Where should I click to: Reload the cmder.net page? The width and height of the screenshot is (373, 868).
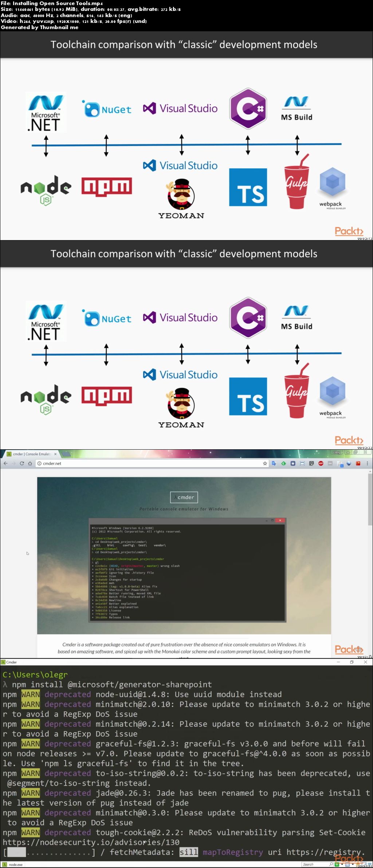(22, 463)
